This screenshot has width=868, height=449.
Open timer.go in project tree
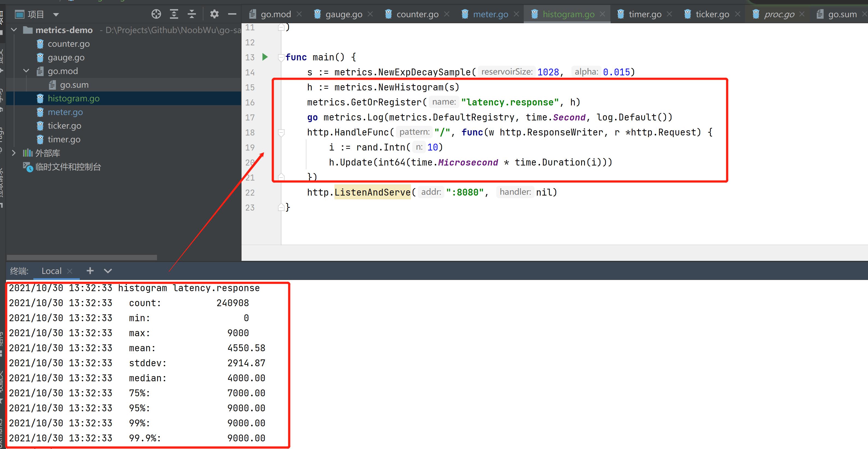[64, 140]
